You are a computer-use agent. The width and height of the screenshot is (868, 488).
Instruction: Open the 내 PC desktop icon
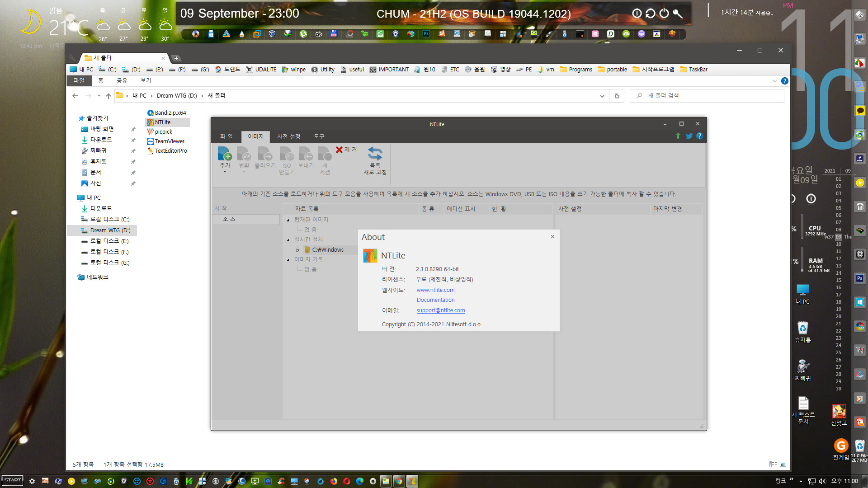[x=803, y=294]
